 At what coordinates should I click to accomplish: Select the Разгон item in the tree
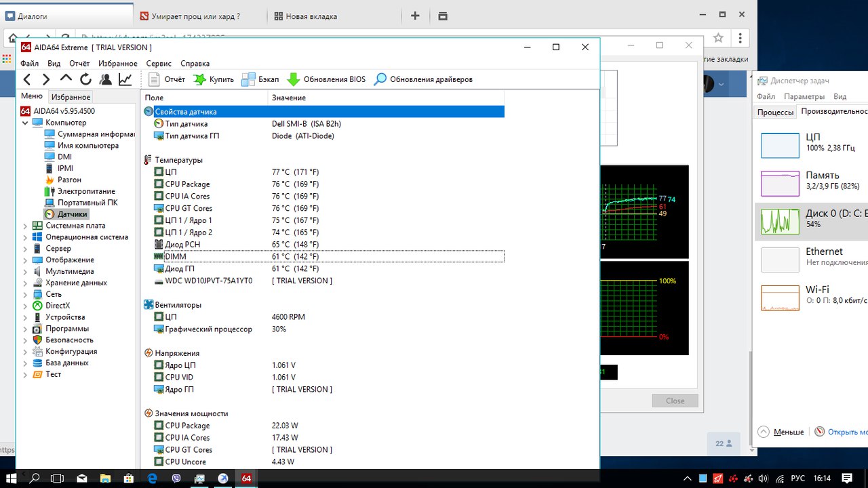(x=69, y=180)
